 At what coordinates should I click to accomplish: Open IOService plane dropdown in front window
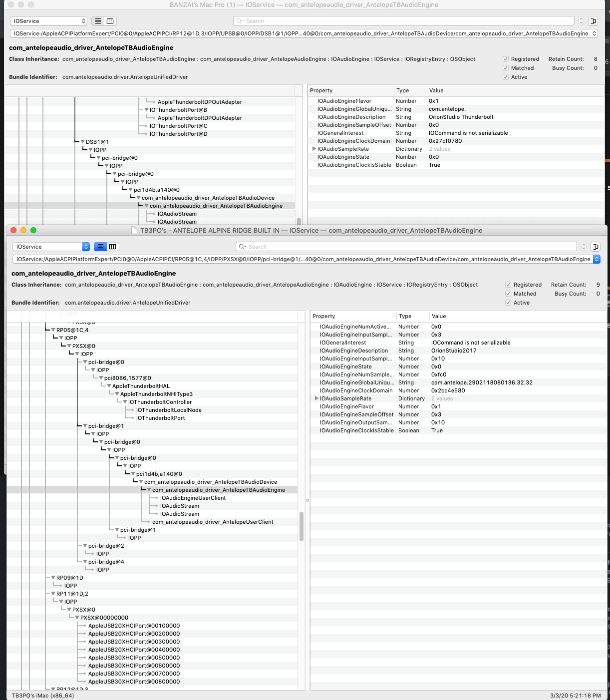point(51,247)
